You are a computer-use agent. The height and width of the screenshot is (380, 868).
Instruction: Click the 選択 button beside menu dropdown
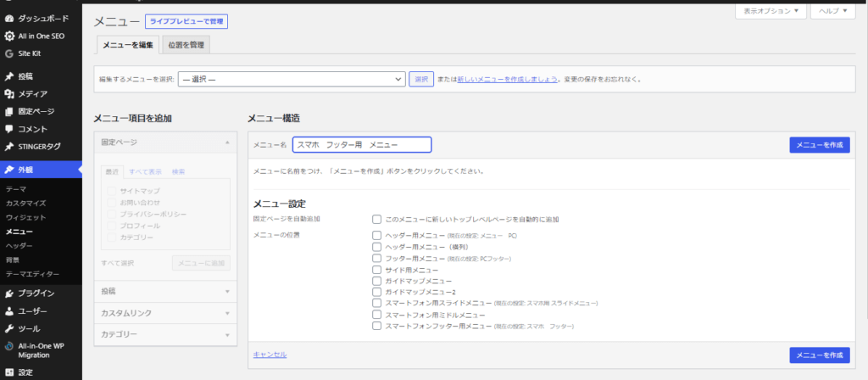(x=421, y=79)
